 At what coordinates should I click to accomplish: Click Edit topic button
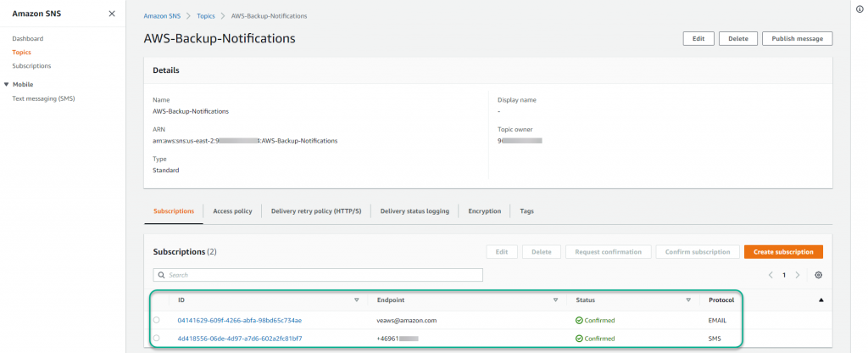pos(698,39)
